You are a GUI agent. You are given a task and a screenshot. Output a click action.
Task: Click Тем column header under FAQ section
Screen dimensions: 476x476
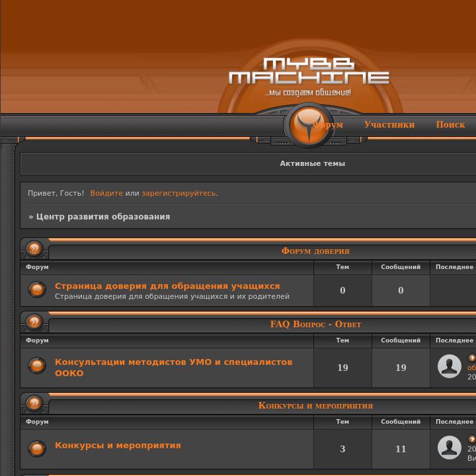click(x=342, y=340)
